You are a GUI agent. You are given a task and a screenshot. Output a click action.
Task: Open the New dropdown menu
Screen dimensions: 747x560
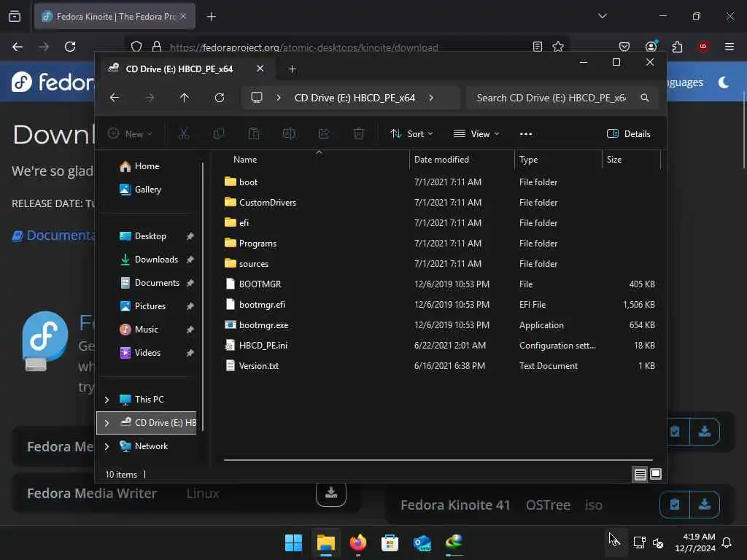(x=130, y=134)
